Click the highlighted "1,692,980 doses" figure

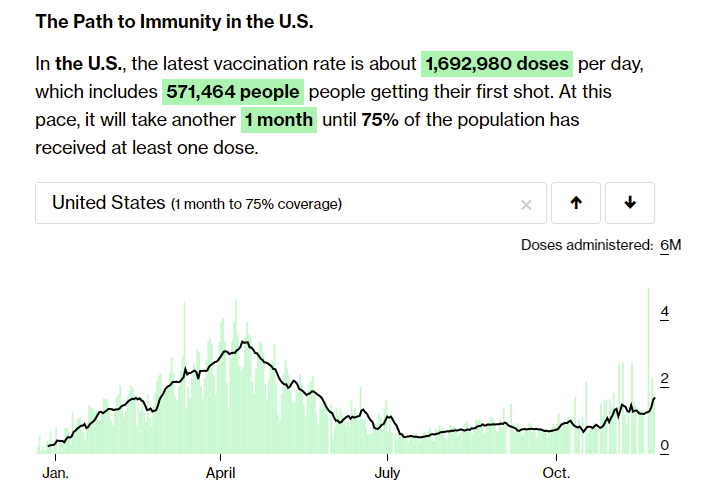click(498, 64)
